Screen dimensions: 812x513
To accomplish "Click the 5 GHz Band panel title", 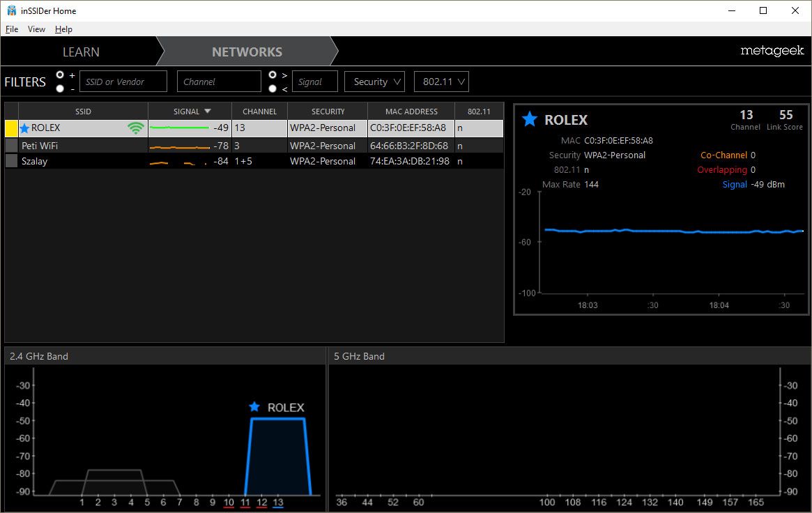I will (359, 356).
